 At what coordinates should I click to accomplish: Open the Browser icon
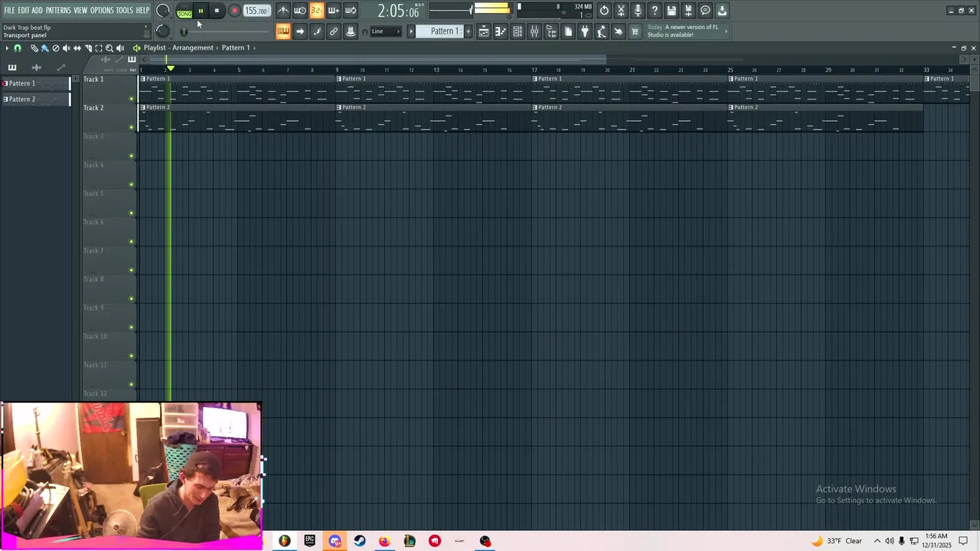(x=551, y=31)
